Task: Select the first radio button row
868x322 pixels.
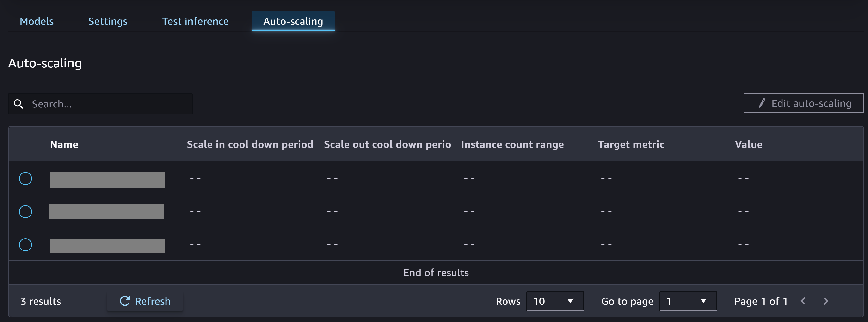Action: pos(25,178)
